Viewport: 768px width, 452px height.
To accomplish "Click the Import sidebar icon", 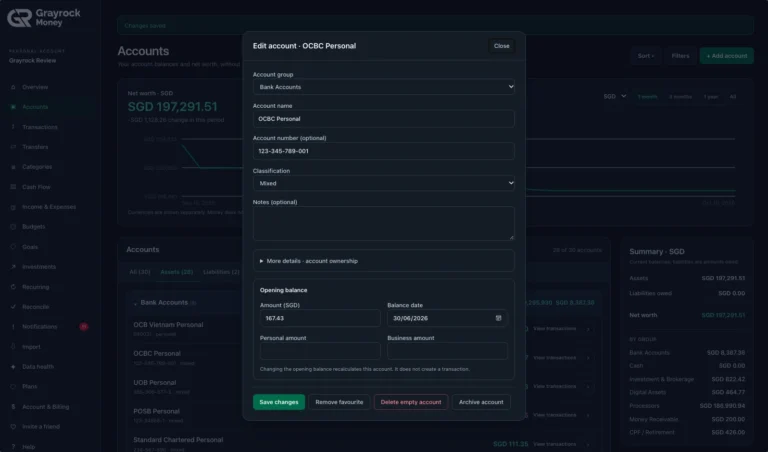I will coord(13,347).
